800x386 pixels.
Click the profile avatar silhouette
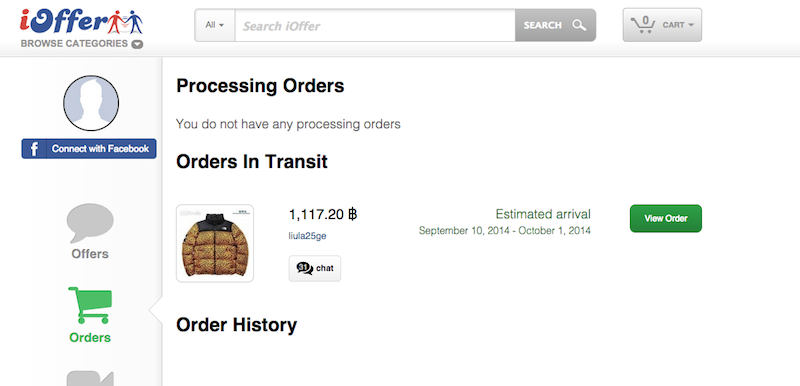pyautogui.click(x=91, y=103)
